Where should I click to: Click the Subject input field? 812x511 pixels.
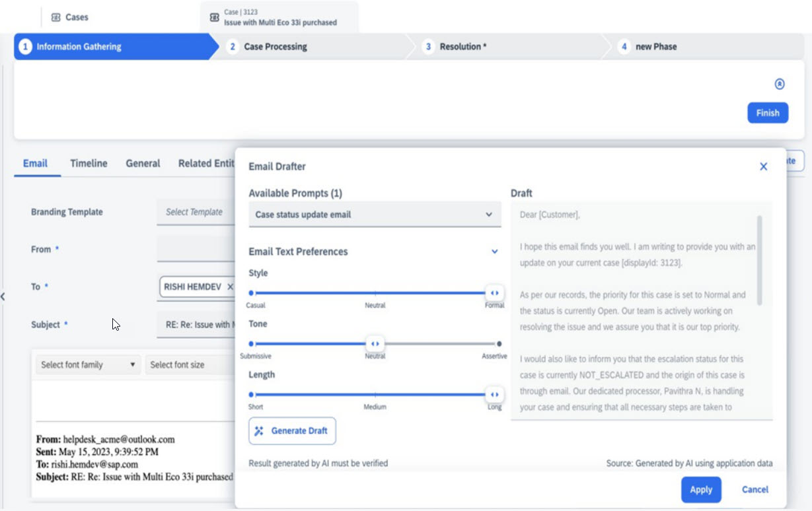196,324
